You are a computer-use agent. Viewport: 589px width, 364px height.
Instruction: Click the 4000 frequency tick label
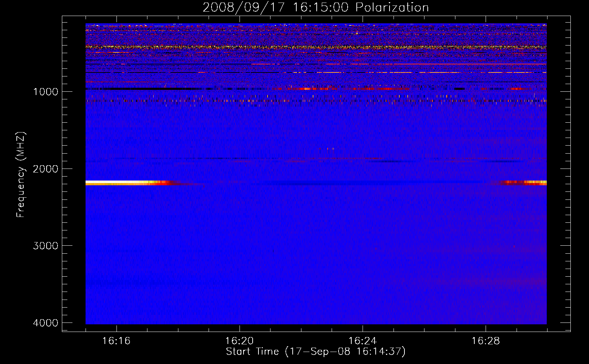click(46, 323)
